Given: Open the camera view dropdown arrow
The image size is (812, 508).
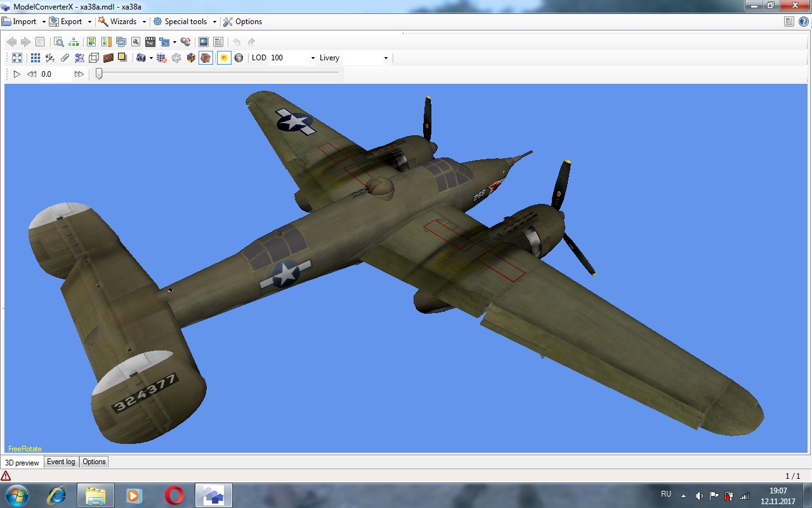Looking at the screenshot, I should tap(151, 58).
